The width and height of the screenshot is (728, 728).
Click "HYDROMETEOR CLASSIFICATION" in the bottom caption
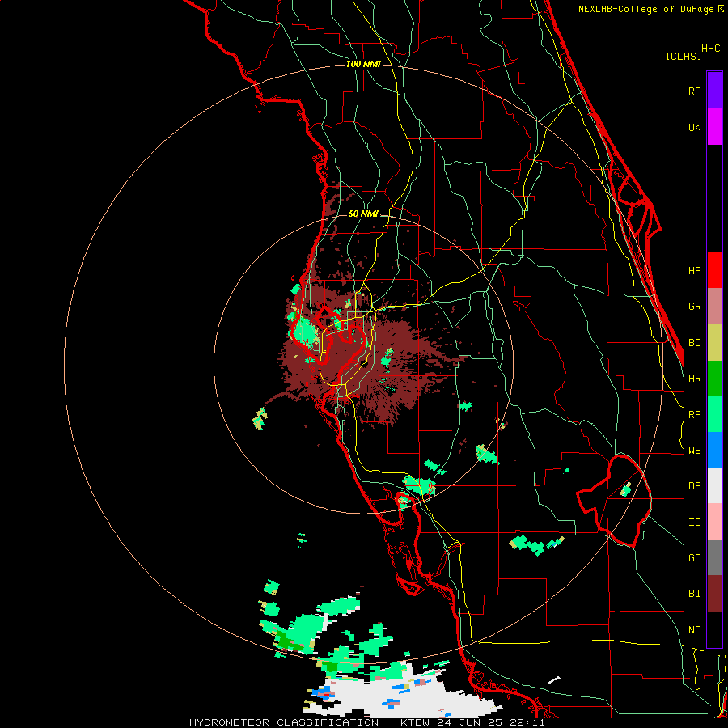(284, 722)
